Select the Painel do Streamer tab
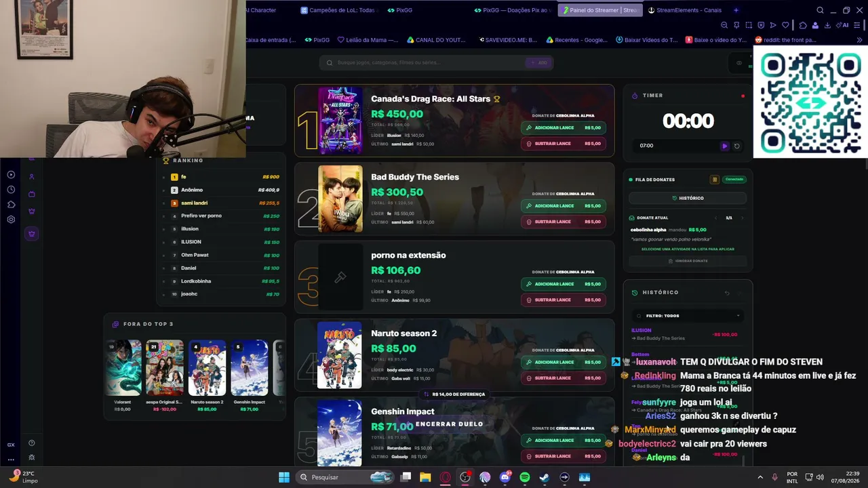The height and width of the screenshot is (488, 868). click(599, 10)
